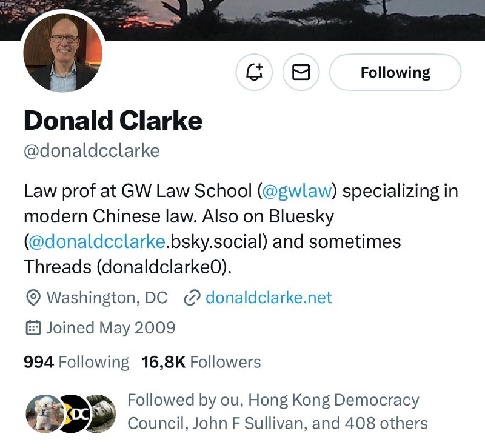Open the HKDC follower avatar
The height and width of the screenshot is (448, 485).
[75, 413]
